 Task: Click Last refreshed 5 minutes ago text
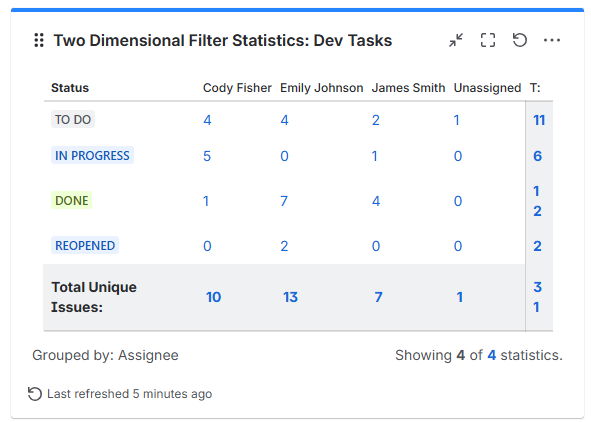tap(129, 394)
